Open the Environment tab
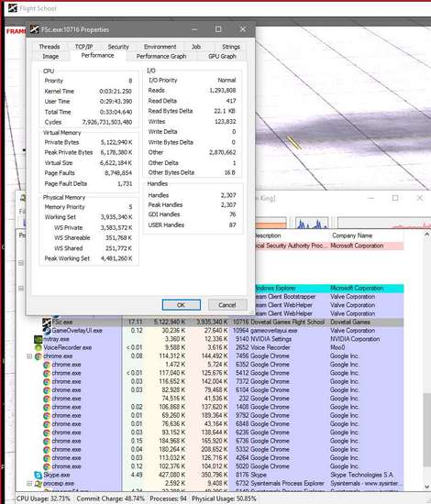Viewport: 431px width, 504px height. coord(160,47)
